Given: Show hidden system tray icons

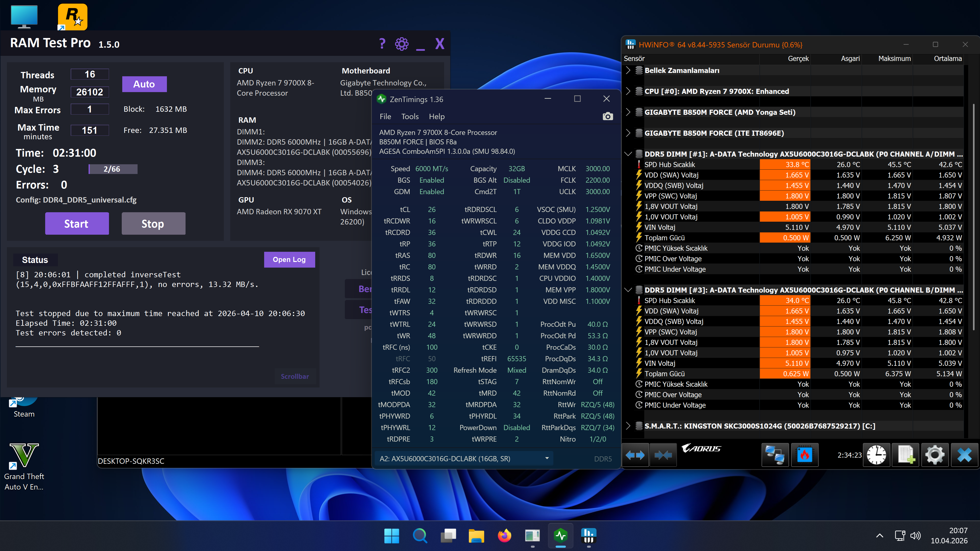Looking at the screenshot, I should pos(879,536).
